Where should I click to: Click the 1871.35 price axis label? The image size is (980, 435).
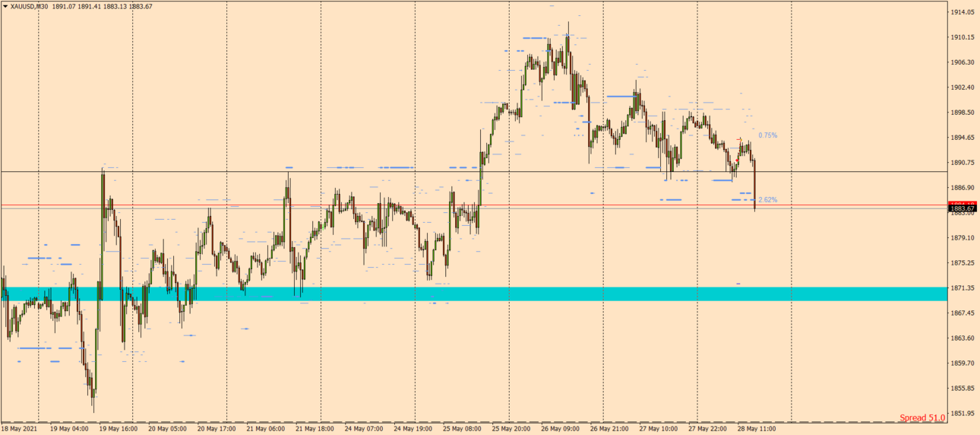pos(963,288)
